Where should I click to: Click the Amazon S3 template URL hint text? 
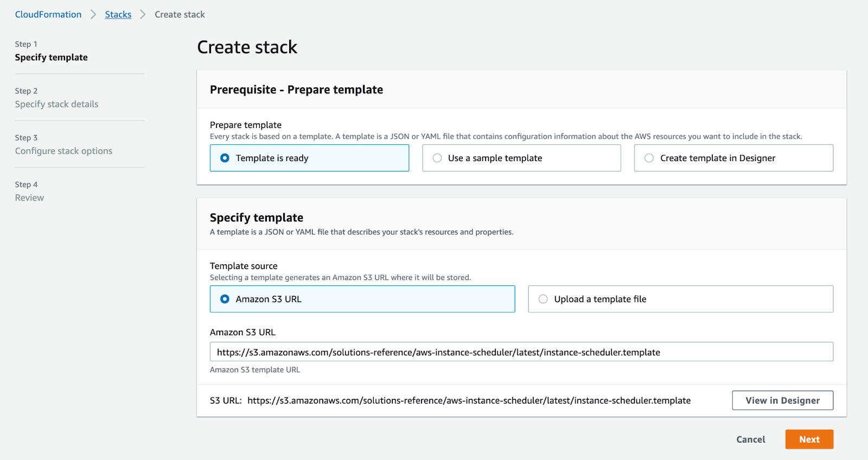(x=255, y=369)
